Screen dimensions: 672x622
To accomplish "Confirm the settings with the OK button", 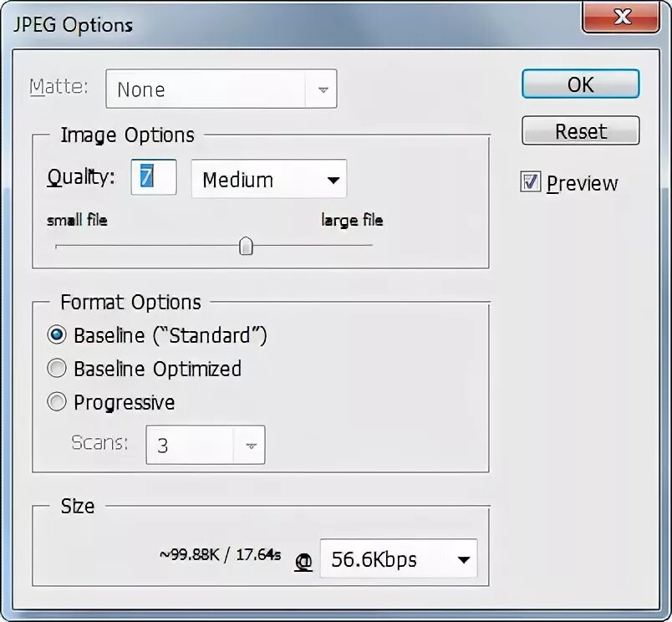I will click(580, 84).
